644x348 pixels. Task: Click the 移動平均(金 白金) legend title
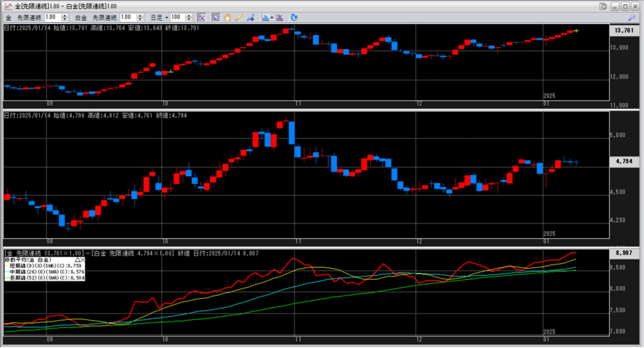[28, 260]
